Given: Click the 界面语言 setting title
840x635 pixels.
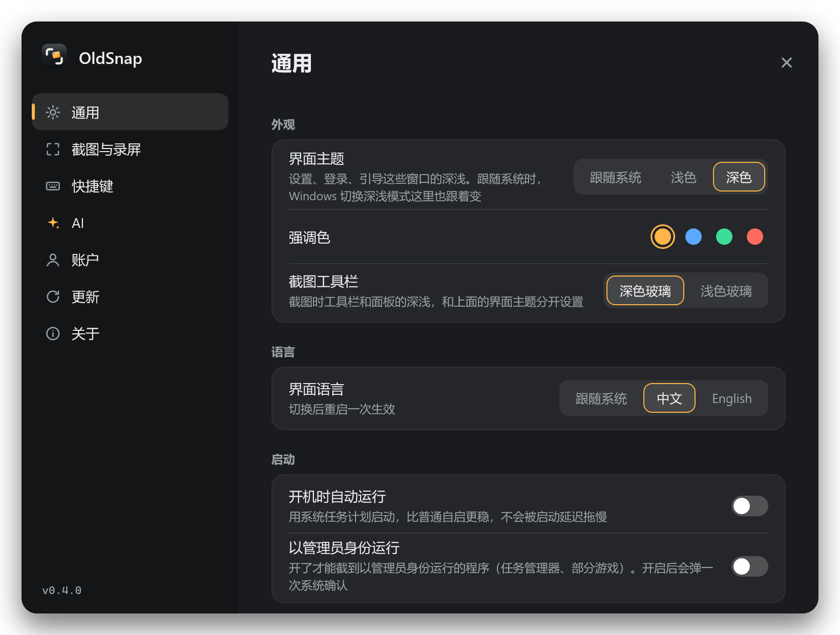Looking at the screenshot, I should 317,389.
